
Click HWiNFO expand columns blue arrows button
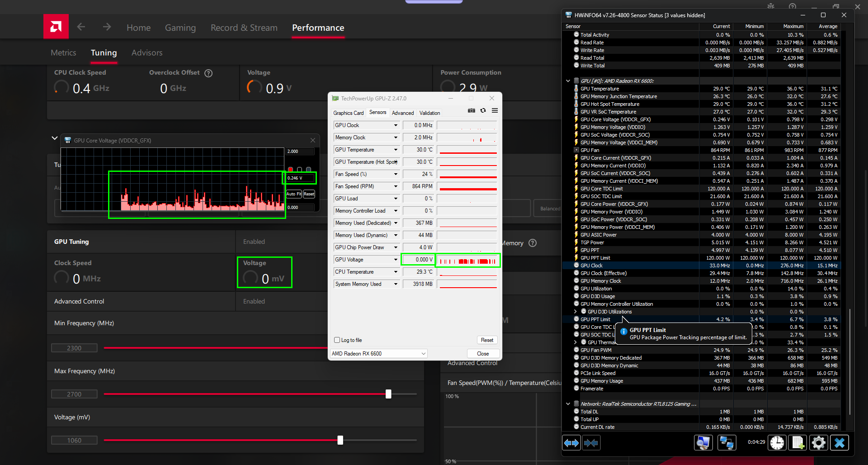click(571, 443)
